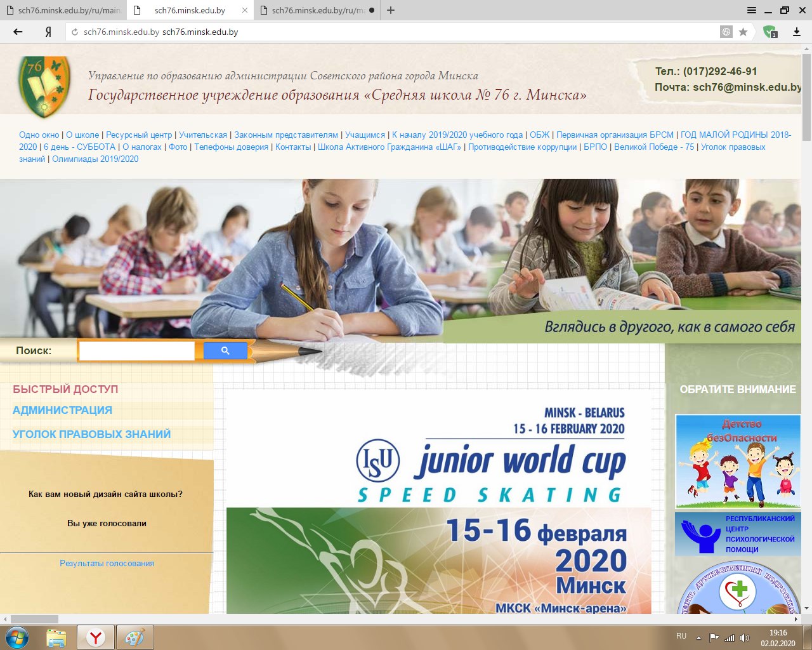Screen dimensions: 812x650
Task: Click the globe icon in address bar
Action: [x=726, y=32]
